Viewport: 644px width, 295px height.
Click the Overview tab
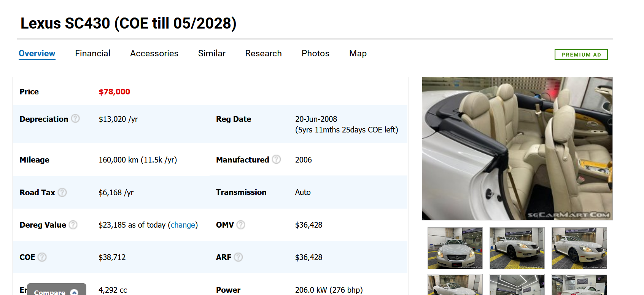point(37,54)
